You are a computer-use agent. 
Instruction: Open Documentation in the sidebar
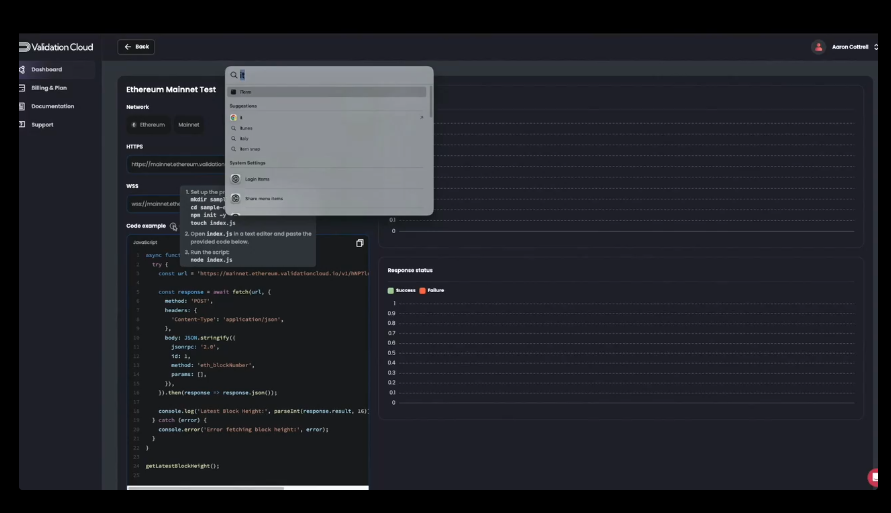[x=52, y=106]
